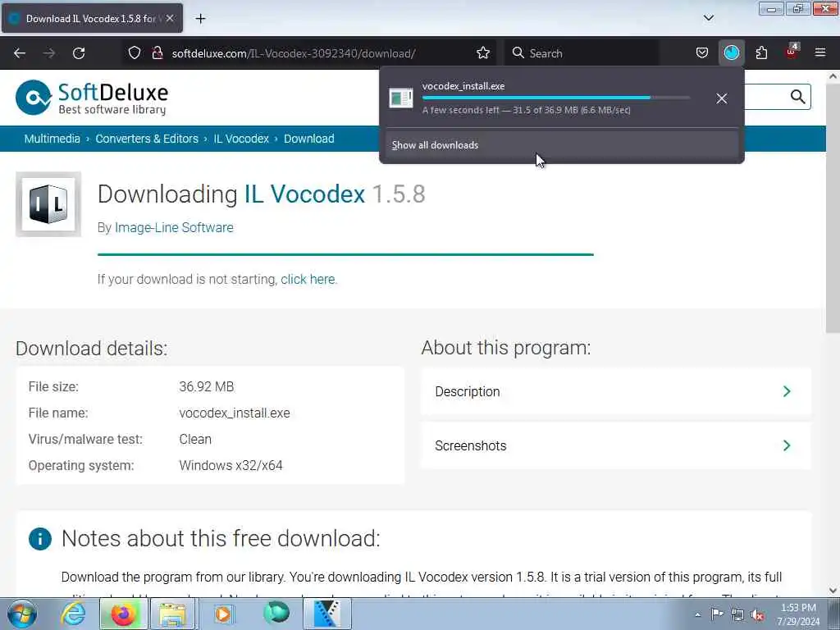Click the network tray icon

pos(737,615)
